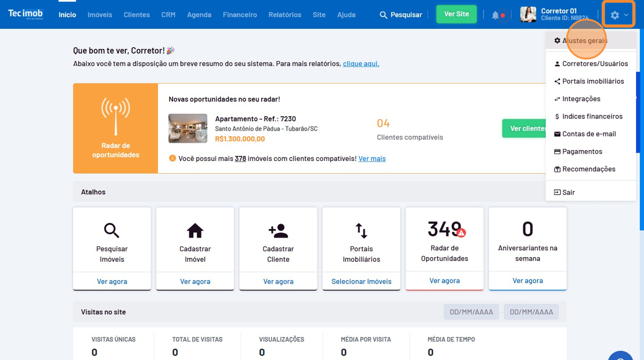Select Ajustes gerais from settings menu

(584, 41)
